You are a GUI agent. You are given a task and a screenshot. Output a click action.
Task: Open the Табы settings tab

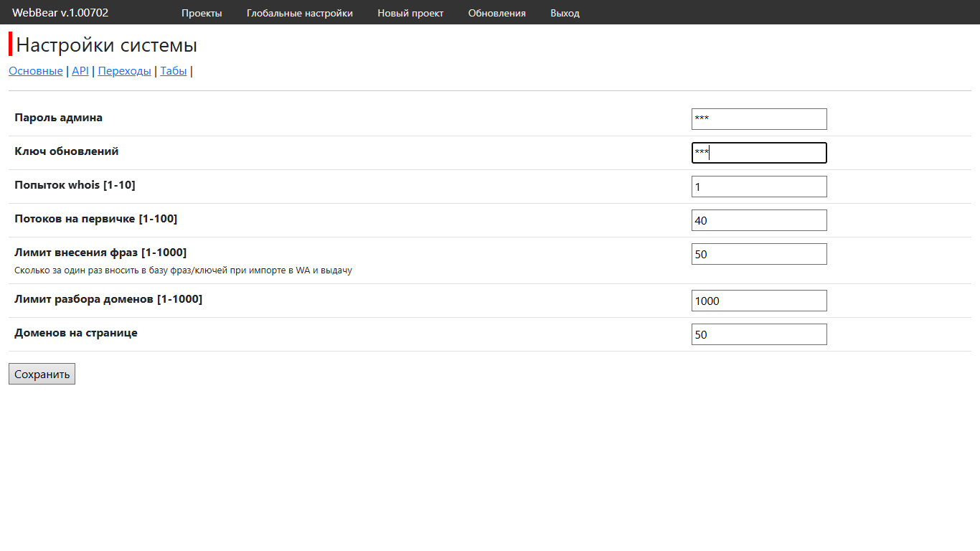[x=173, y=71]
